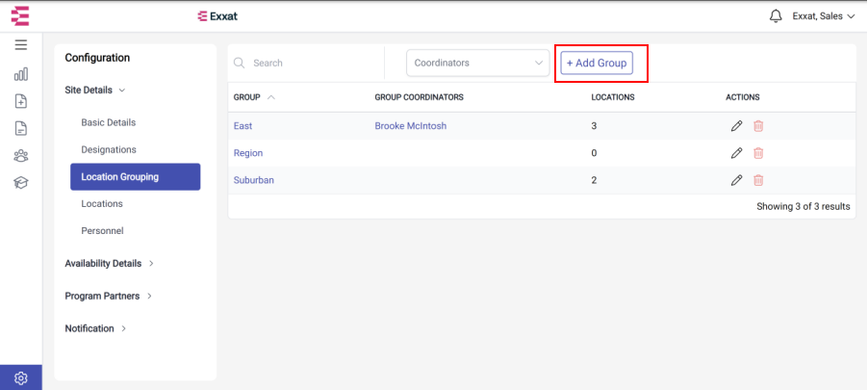Edit the East group with pencil icon
868x390 pixels.
736,126
